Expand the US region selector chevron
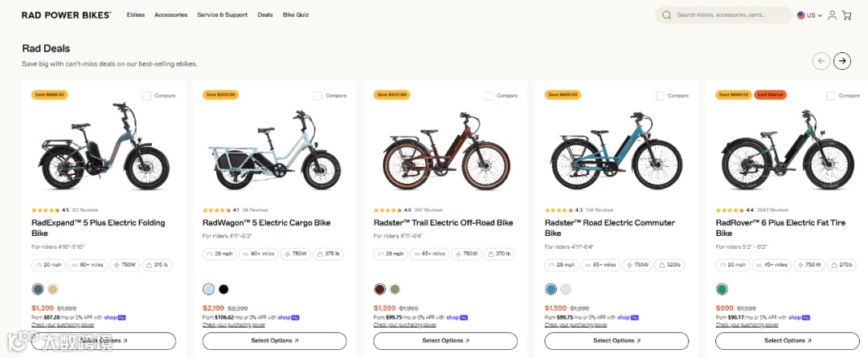Screen dimensions: 868x358 (820, 15)
